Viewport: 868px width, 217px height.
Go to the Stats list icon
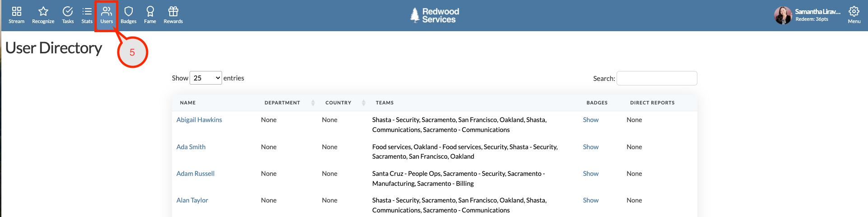click(87, 12)
